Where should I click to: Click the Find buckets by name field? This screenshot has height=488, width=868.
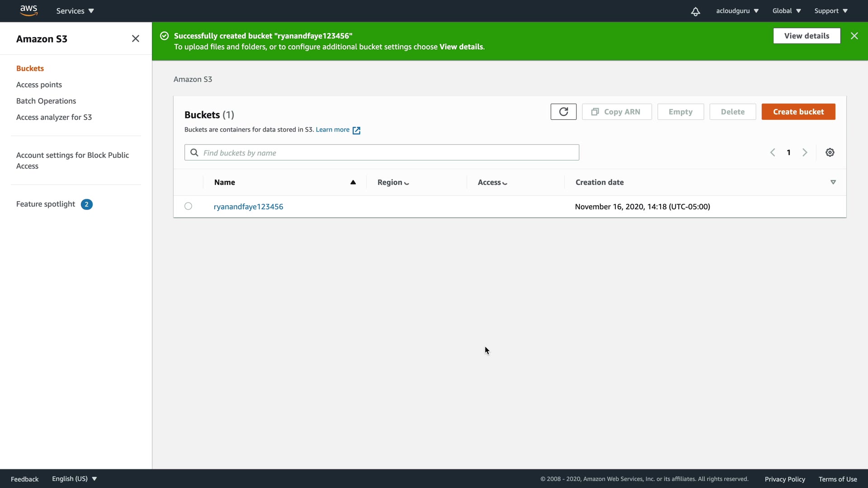click(389, 153)
